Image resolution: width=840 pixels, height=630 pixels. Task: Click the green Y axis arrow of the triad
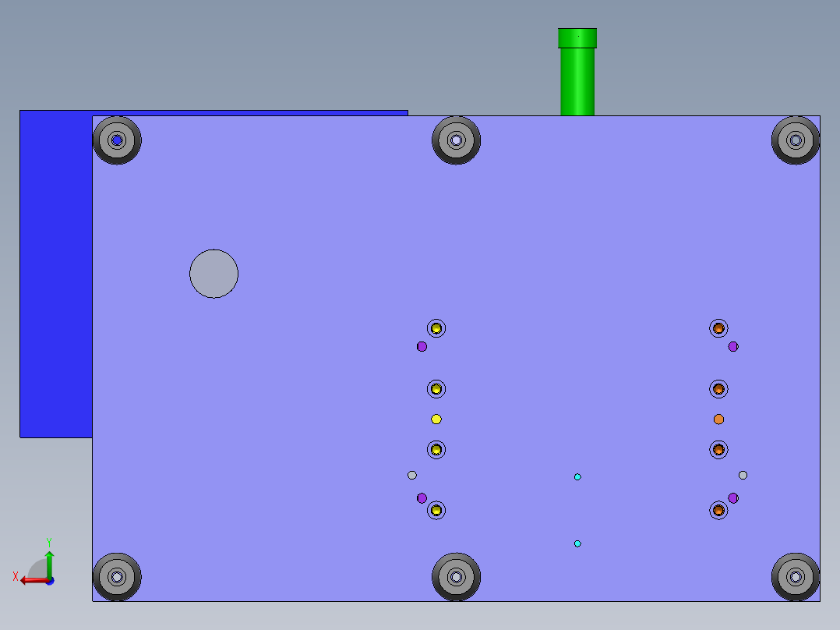(x=49, y=563)
